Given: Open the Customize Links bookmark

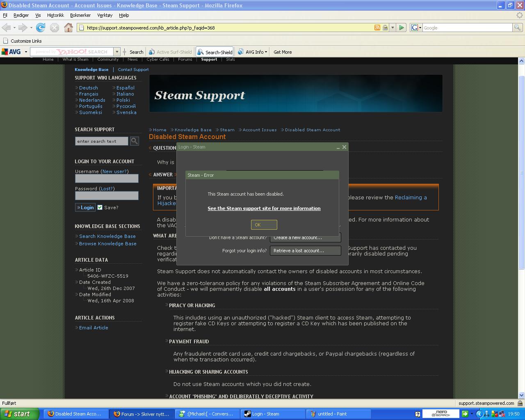Looking at the screenshot, I should click(22, 41).
